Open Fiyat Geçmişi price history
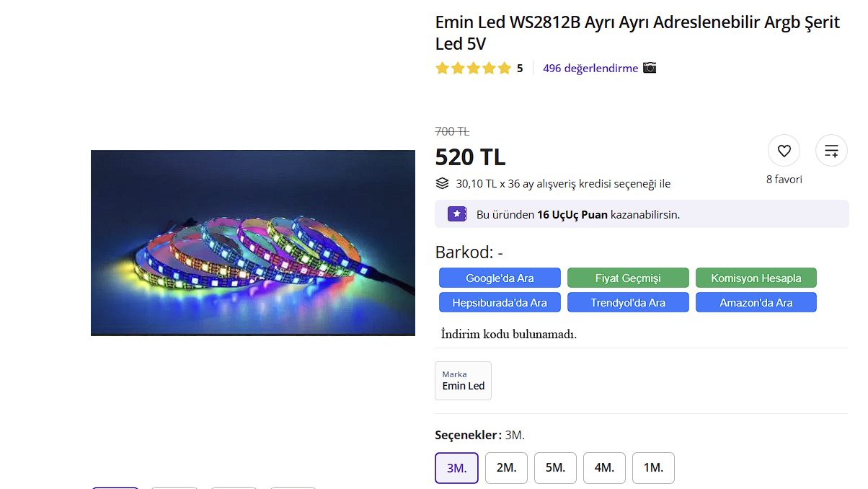 point(628,278)
